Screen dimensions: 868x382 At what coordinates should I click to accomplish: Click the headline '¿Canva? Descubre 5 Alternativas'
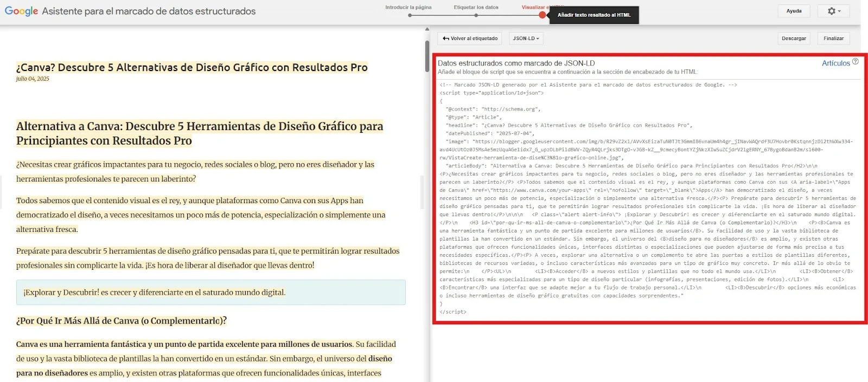click(x=192, y=67)
